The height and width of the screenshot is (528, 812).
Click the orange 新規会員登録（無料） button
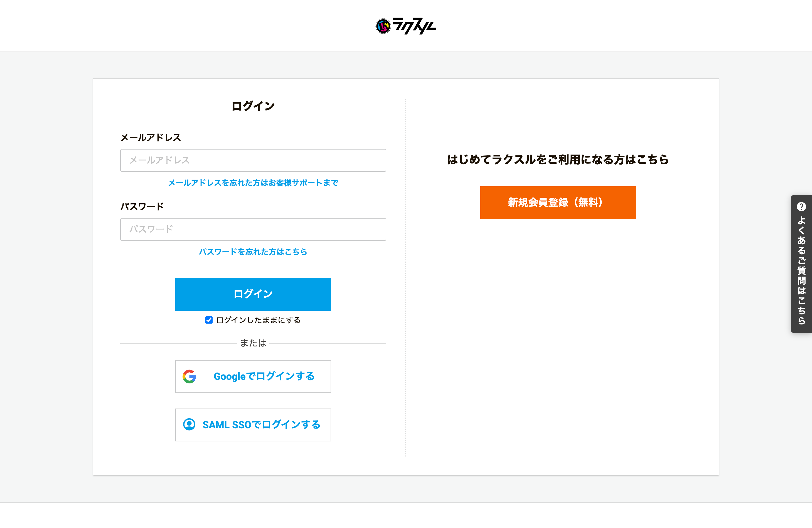(x=558, y=202)
